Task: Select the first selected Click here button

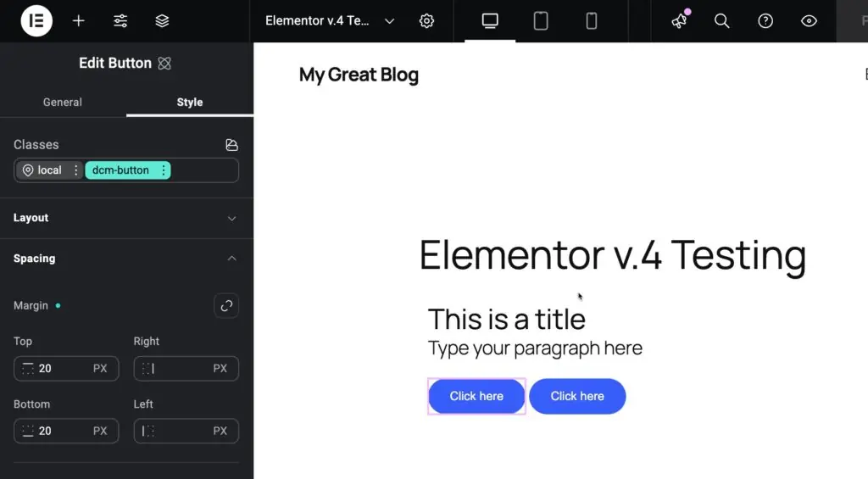Action: point(476,396)
